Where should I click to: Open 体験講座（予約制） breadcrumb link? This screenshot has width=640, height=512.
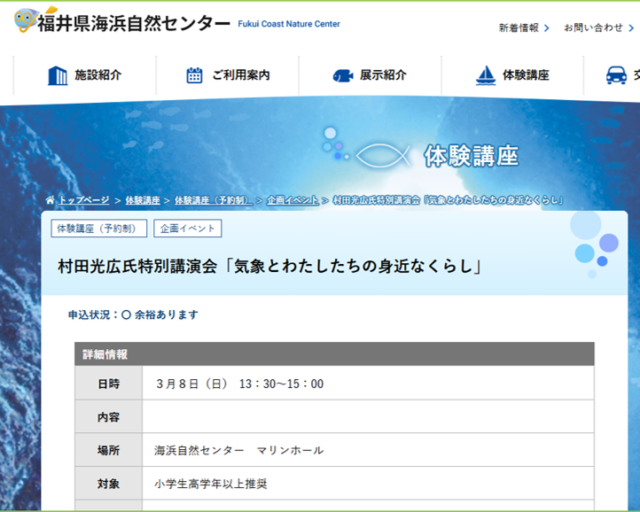(213, 200)
